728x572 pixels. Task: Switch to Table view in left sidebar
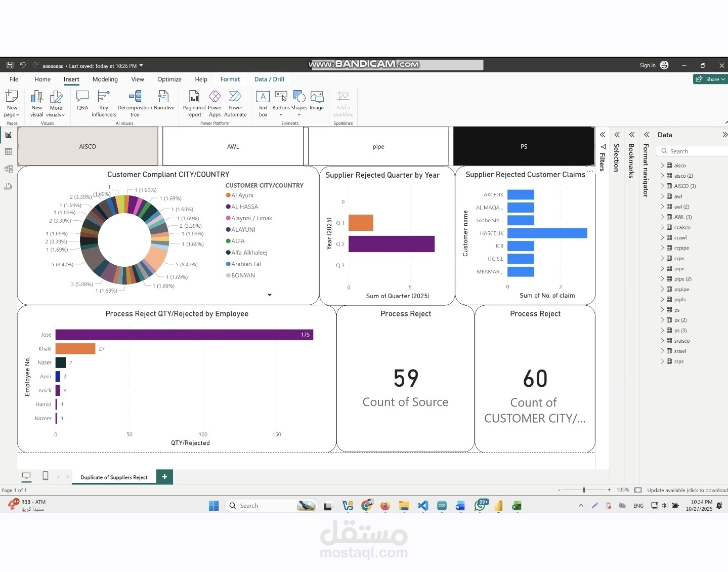coord(8,152)
